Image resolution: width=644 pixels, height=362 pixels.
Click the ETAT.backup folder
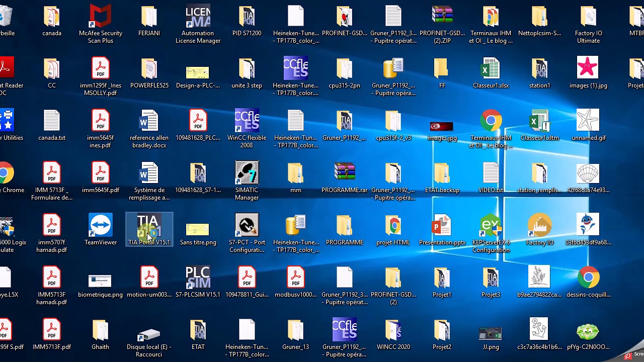pyautogui.click(x=442, y=177)
